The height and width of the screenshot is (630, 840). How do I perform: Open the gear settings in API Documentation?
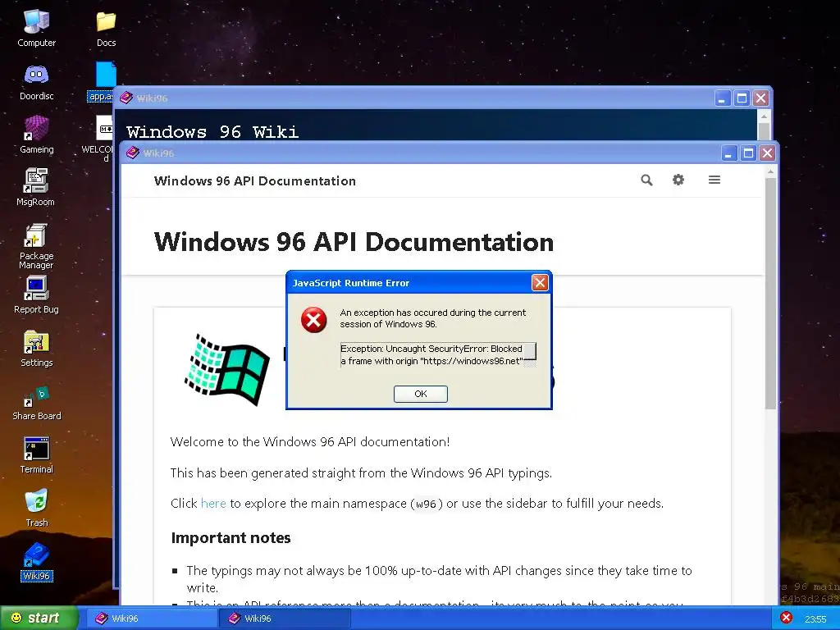point(678,180)
